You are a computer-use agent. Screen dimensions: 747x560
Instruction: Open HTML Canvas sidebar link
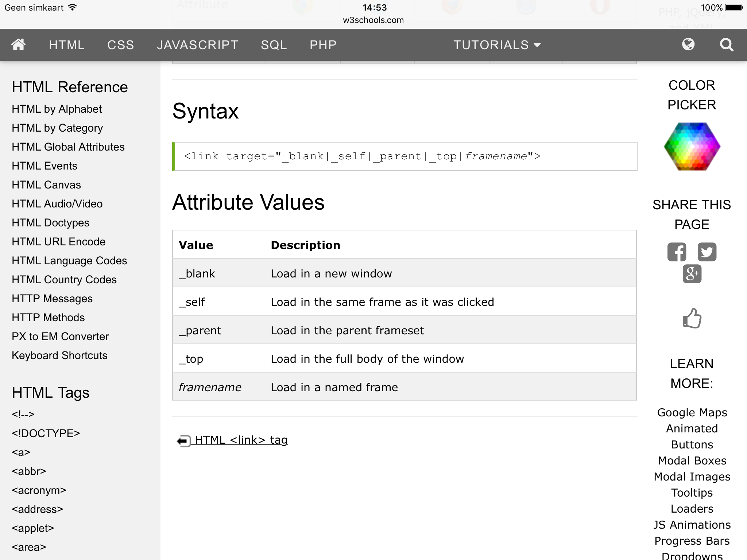[46, 185]
